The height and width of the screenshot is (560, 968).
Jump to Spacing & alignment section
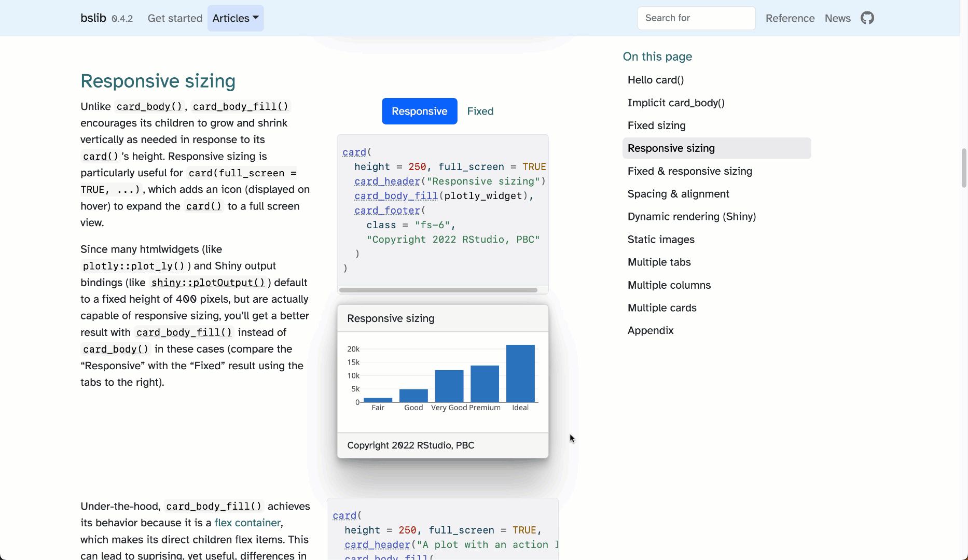coord(678,194)
